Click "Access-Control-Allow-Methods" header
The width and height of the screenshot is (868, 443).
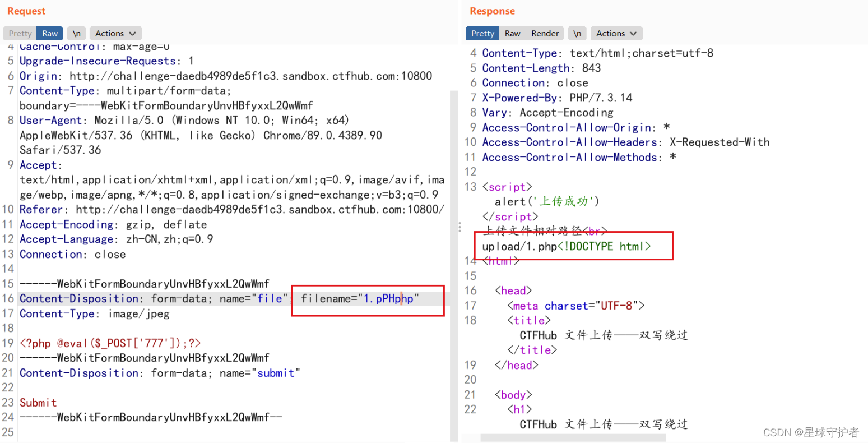[579, 157]
